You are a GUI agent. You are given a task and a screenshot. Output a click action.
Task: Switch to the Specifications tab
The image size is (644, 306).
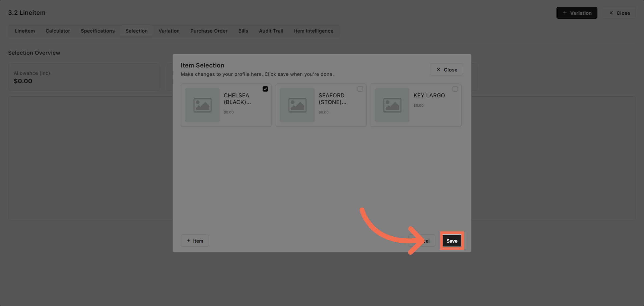[x=98, y=31]
